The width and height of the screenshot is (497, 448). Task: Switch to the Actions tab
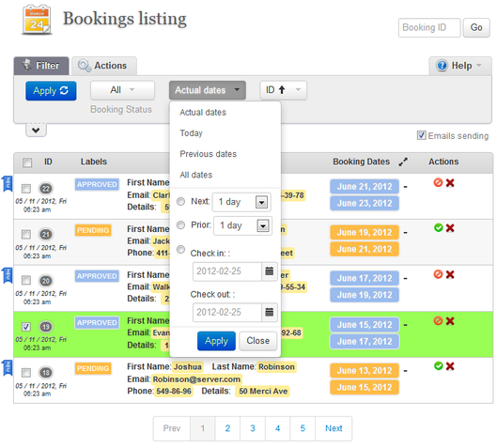tap(104, 66)
